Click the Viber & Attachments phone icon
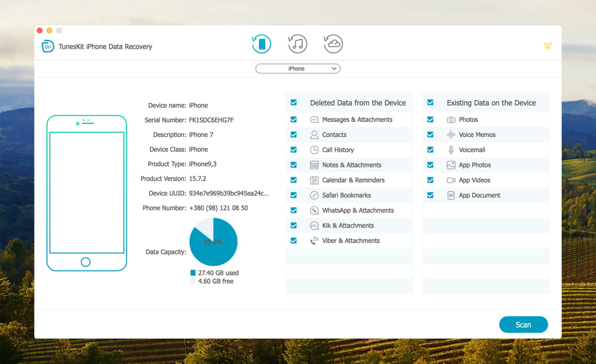Screen dimensions: 596x364 [x=314, y=241]
